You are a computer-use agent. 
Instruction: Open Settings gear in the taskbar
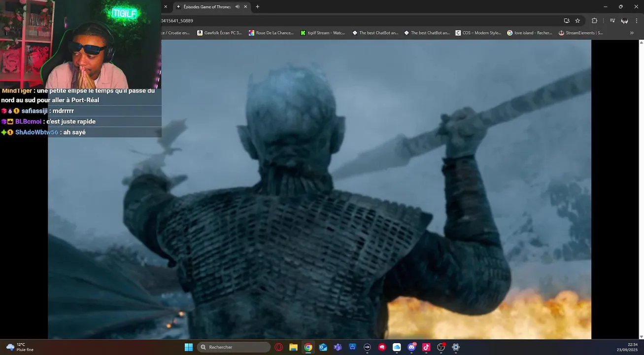click(x=456, y=347)
